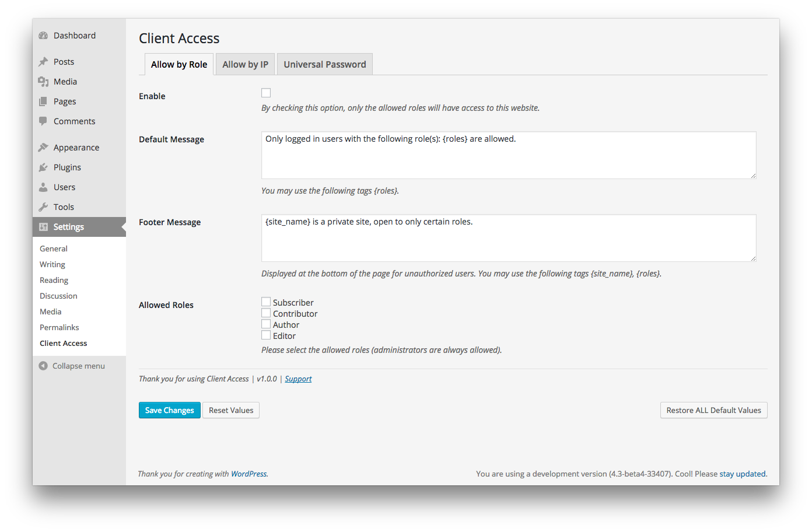812x532 pixels.
Task: Click the Save Changes button
Action: [170, 410]
